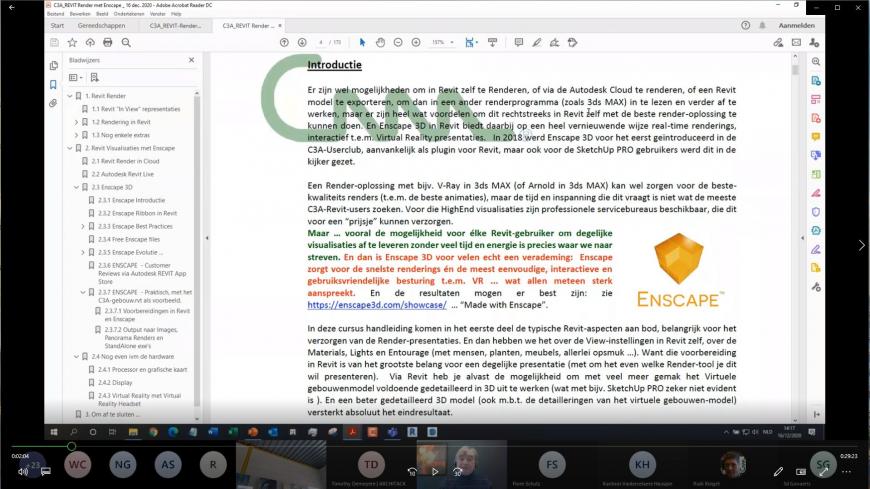Print the PDF document
The height and width of the screenshot is (489, 870).
[x=108, y=43]
